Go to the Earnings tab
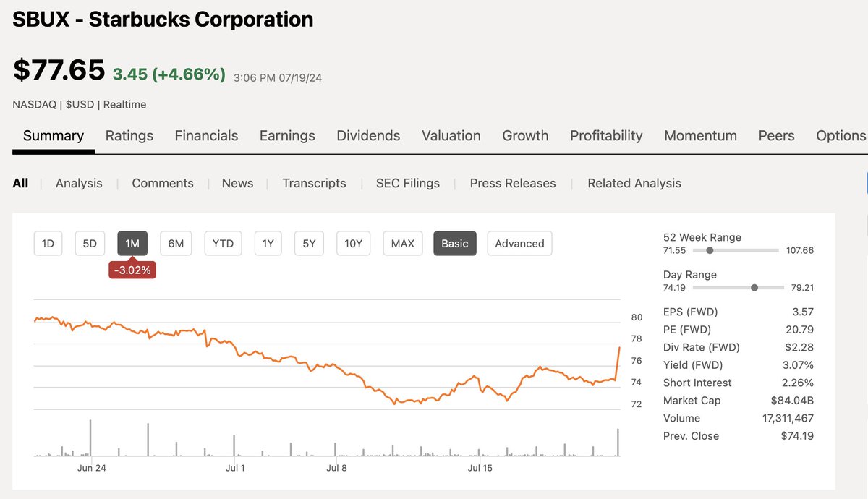868x499 pixels. [287, 136]
